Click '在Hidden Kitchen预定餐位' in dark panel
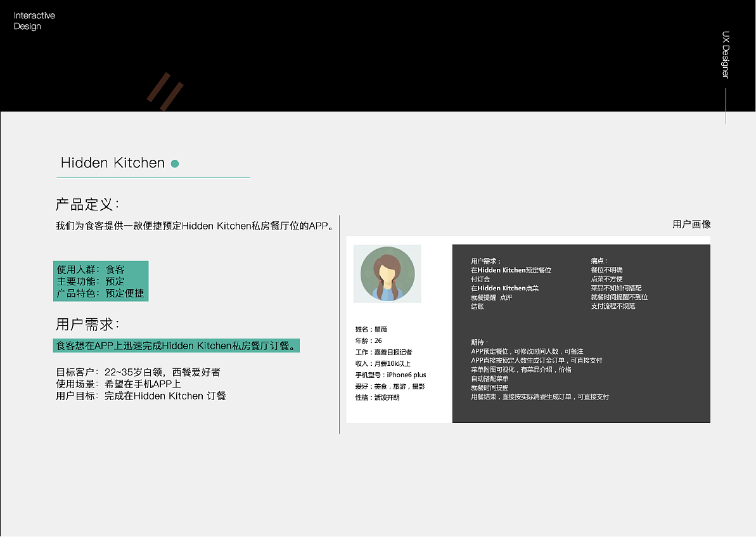The width and height of the screenshot is (756, 537). pos(511,270)
